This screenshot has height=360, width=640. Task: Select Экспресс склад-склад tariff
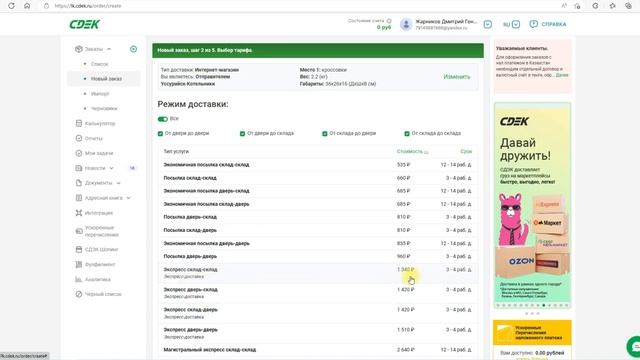coord(317,273)
